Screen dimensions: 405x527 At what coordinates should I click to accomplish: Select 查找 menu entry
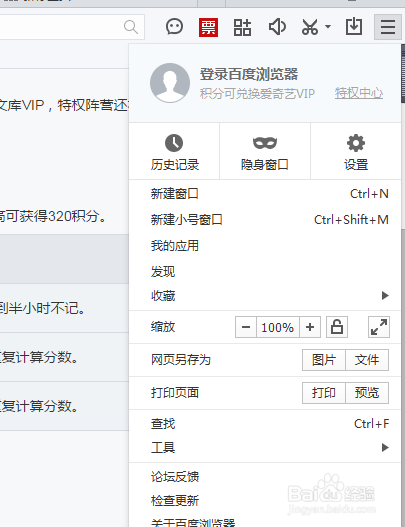point(265,424)
